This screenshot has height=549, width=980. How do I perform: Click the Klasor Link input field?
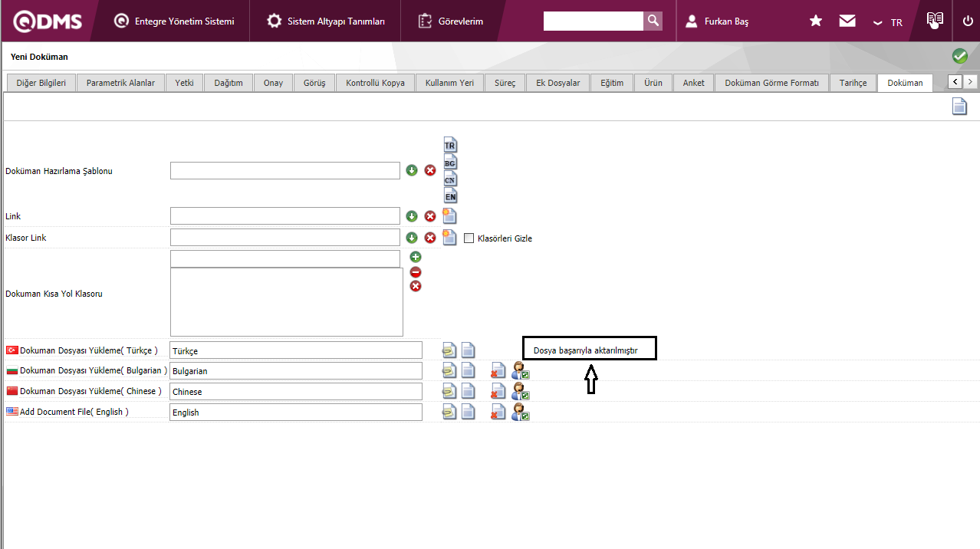285,238
